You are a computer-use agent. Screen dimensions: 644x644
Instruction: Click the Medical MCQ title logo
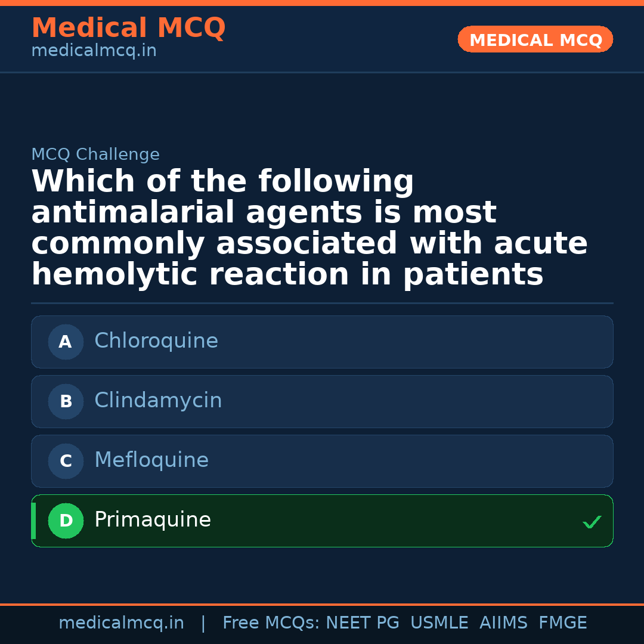[x=128, y=28]
